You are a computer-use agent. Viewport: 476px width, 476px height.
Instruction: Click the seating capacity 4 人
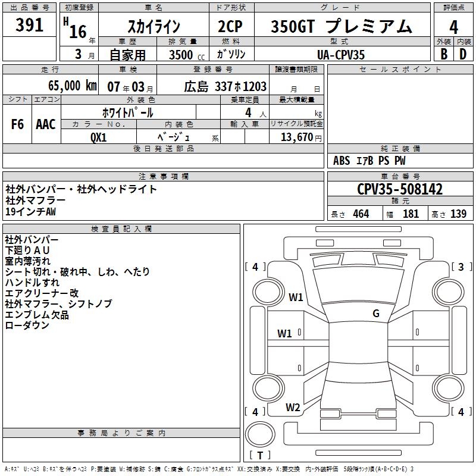(255, 113)
